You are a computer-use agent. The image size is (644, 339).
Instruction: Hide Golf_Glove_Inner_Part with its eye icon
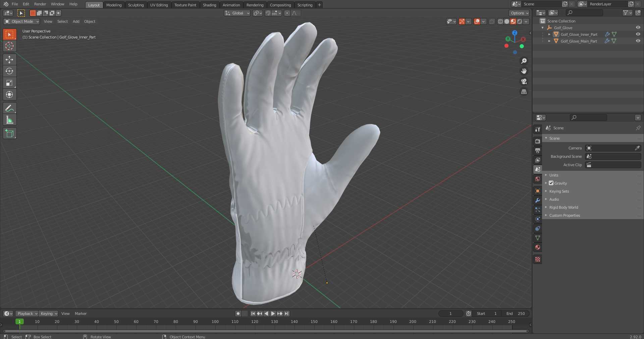(x=638, y=34)
